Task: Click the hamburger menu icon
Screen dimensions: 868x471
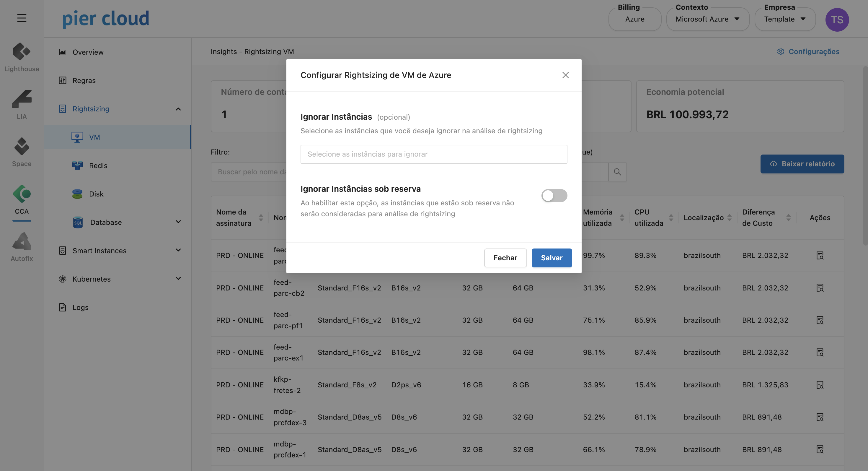Action: tap(22, 18)
